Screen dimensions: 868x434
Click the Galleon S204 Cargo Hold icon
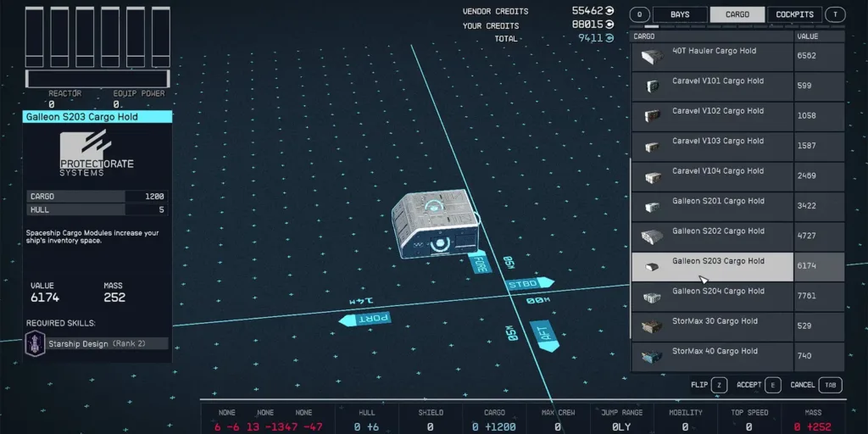652,297
